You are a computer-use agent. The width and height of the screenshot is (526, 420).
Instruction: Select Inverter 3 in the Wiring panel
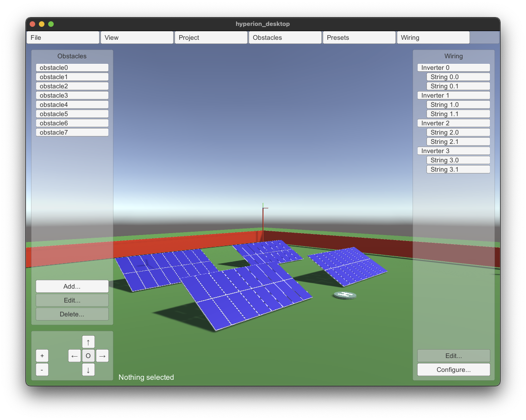(454, 151)
